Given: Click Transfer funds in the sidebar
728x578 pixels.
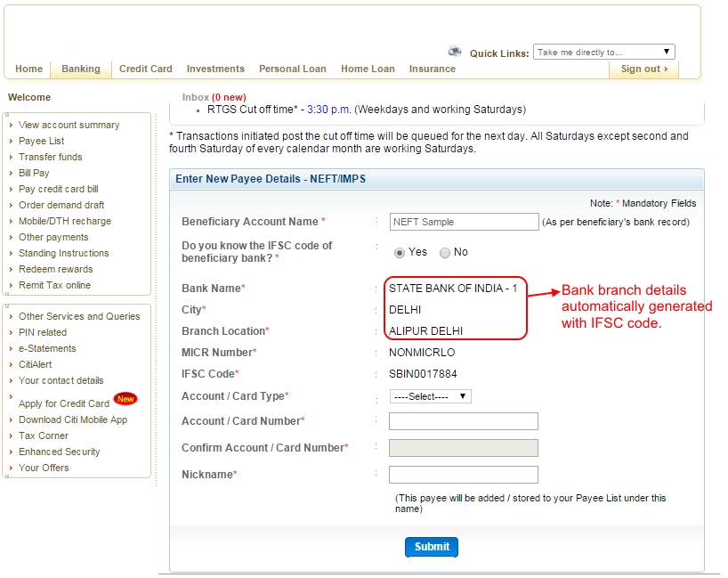Looking at the screenshot, I should tap(50, 157).
